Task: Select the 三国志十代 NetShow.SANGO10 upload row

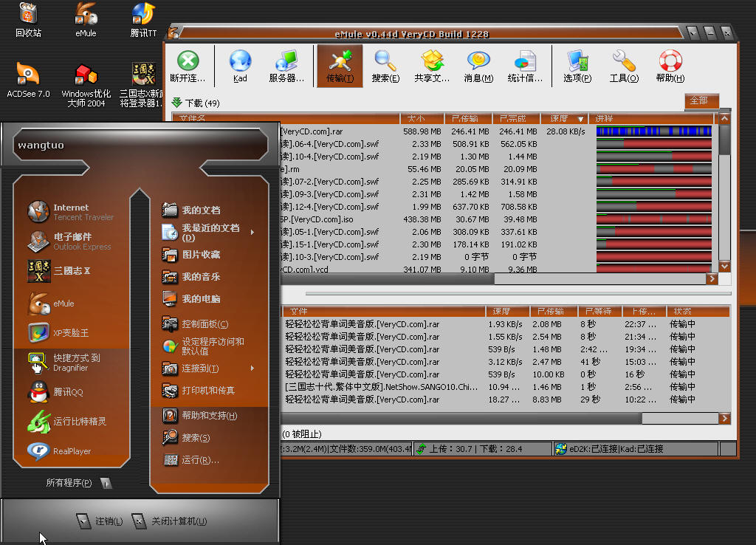Action: click(x=505, y=387)
